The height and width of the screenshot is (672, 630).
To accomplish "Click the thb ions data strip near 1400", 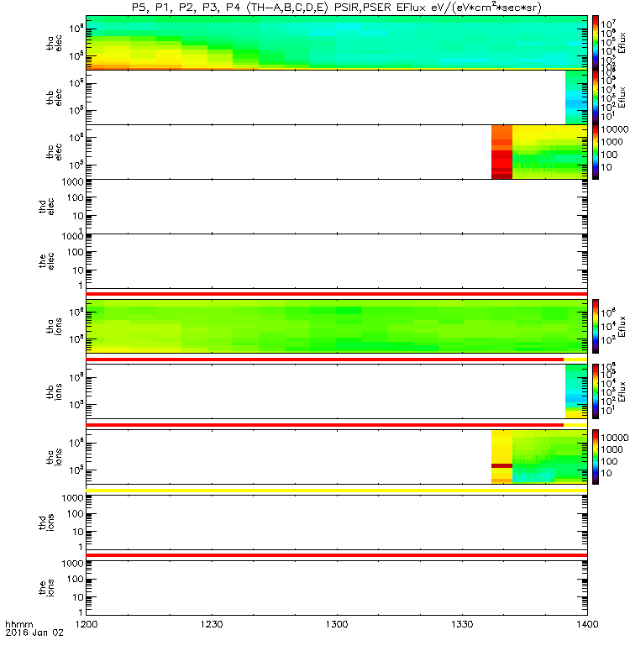I will pyautogui.click(x=576, y=391).
